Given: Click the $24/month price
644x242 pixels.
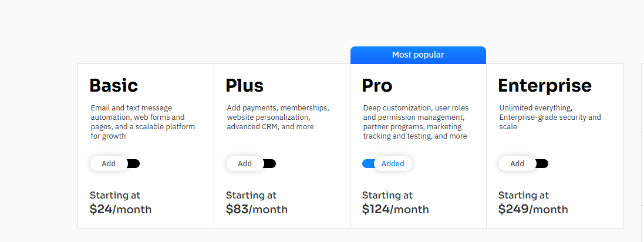Looking at the screenshot, I should tap(120, 209).
